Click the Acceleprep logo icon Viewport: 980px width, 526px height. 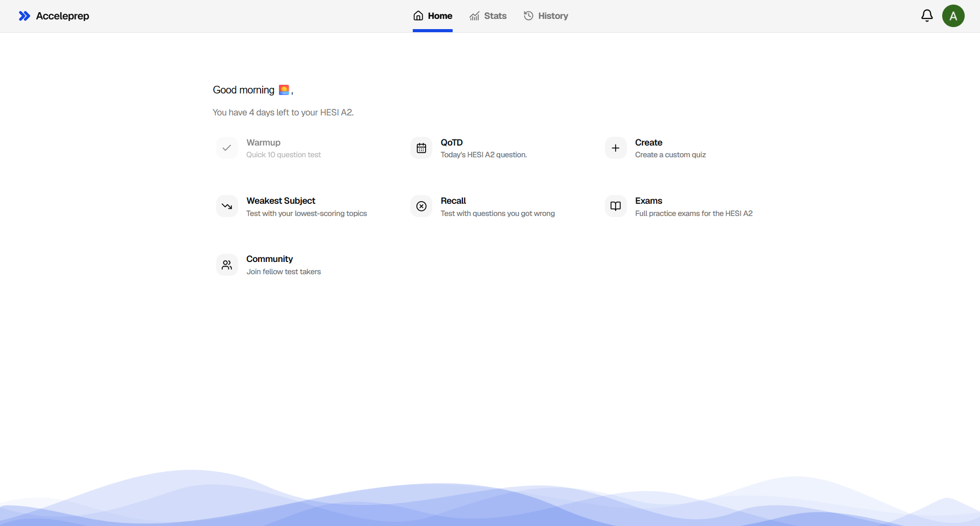pos(24,16)
